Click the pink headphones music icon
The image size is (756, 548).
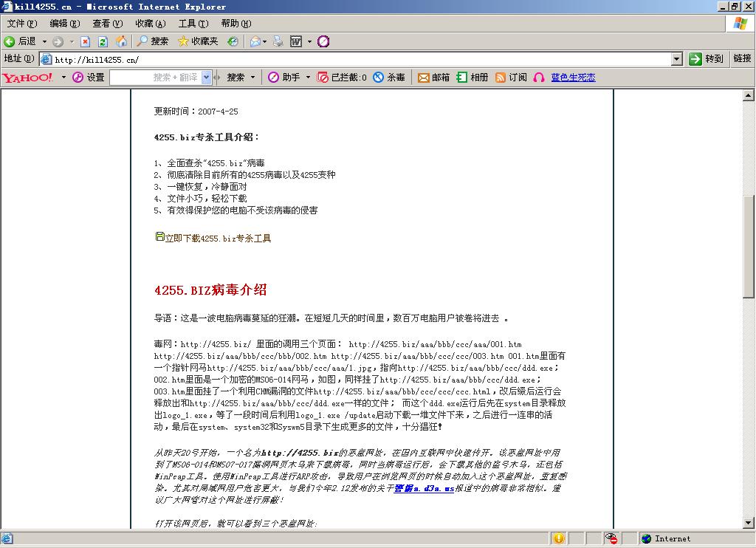pos(539,78)
